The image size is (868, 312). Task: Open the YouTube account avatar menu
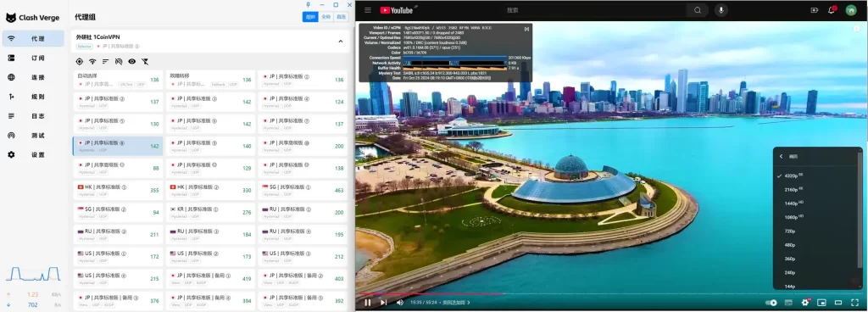(851, 10)
